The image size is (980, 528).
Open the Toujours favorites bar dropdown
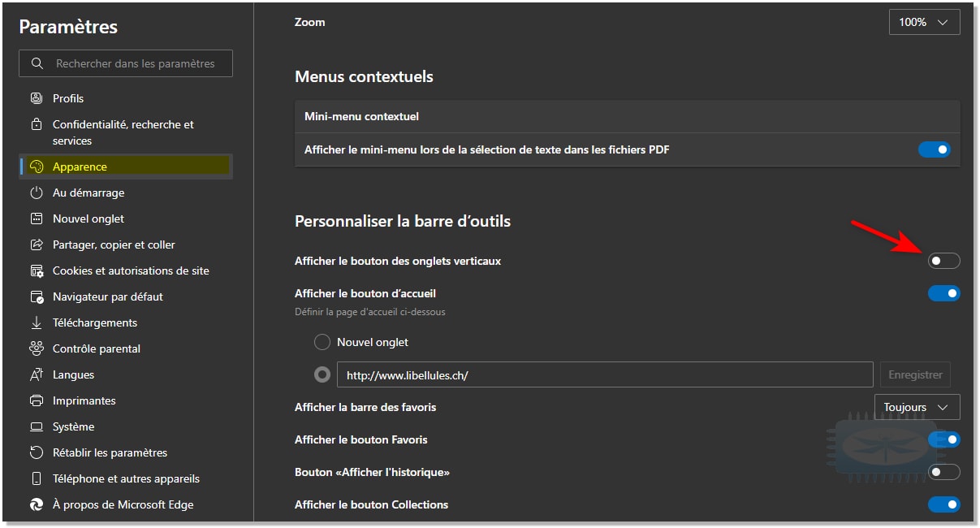[917, 407]
